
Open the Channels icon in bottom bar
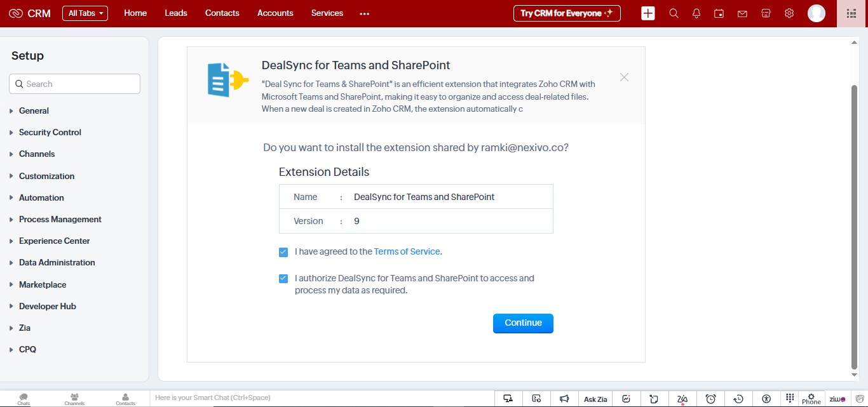74,399
